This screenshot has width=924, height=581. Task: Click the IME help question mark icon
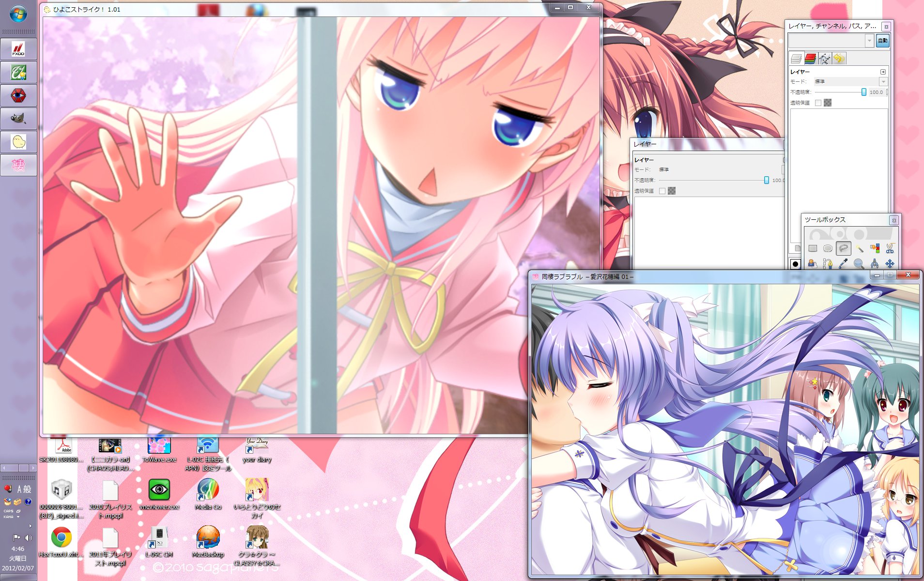tap(28, 502)
